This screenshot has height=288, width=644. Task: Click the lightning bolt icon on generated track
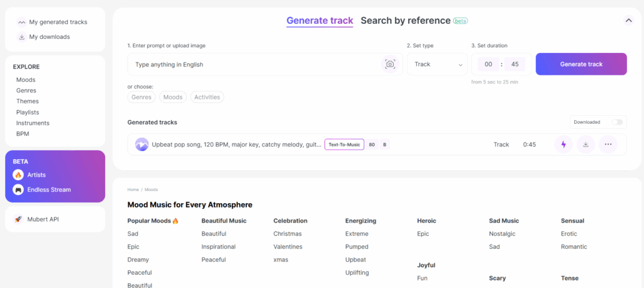tap(563, 144)
